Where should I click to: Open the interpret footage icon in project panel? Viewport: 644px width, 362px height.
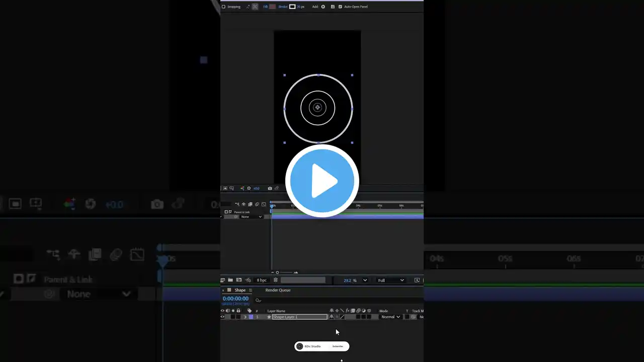tap(223, 280)
